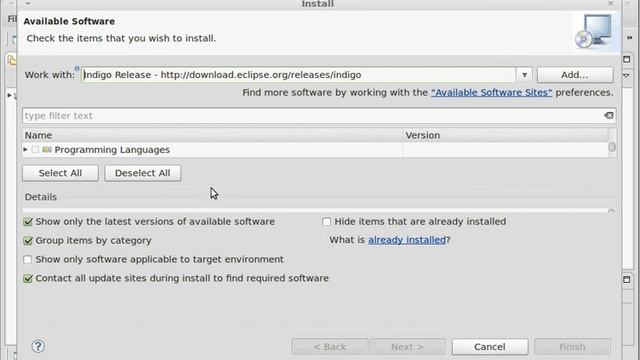This screenshot has height=360, width=640.
Task: Toggle Group items by category checkbox
Action: click(28, 240)
